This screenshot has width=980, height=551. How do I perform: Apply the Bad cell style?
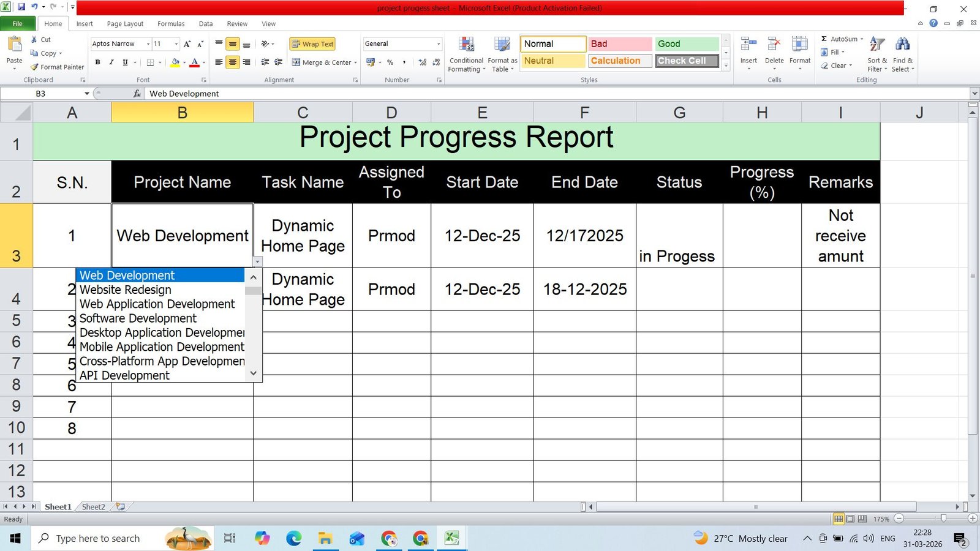[619, 44]
